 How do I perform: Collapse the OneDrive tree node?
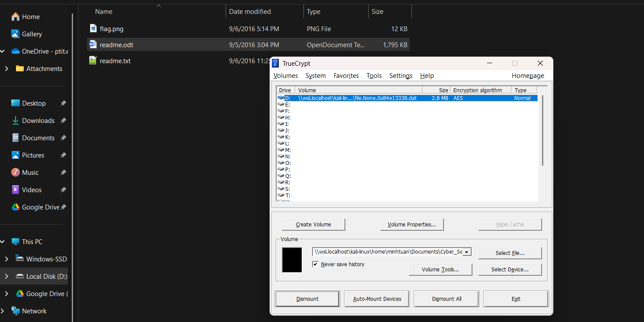2,51
